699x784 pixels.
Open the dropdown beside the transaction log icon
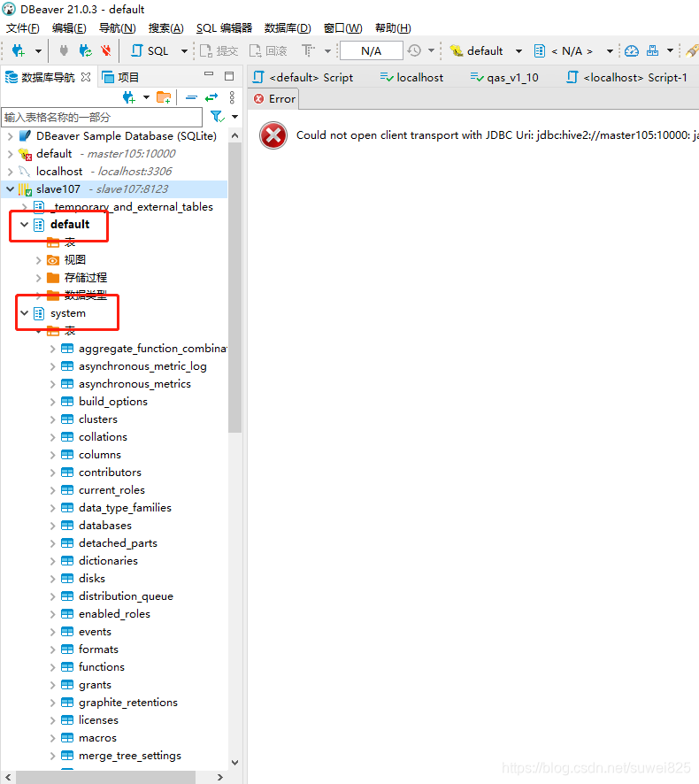pos(431,51)
